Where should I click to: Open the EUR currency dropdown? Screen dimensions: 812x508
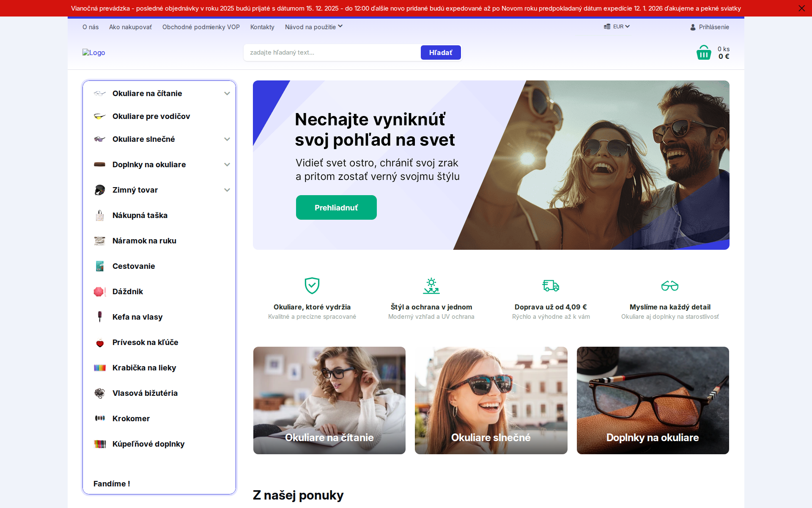[x=617, y=26]
